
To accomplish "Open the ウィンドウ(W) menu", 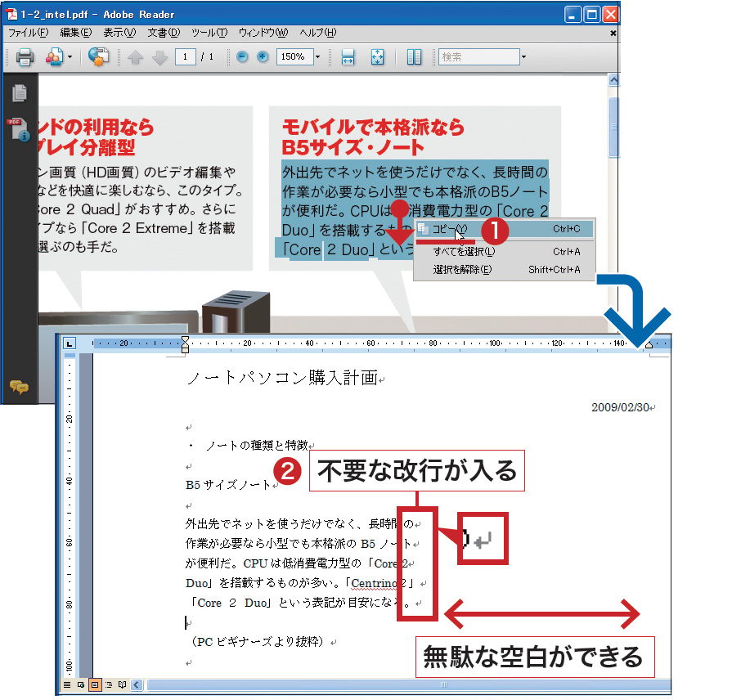I will pyautogui.click(x=263, y=33).
